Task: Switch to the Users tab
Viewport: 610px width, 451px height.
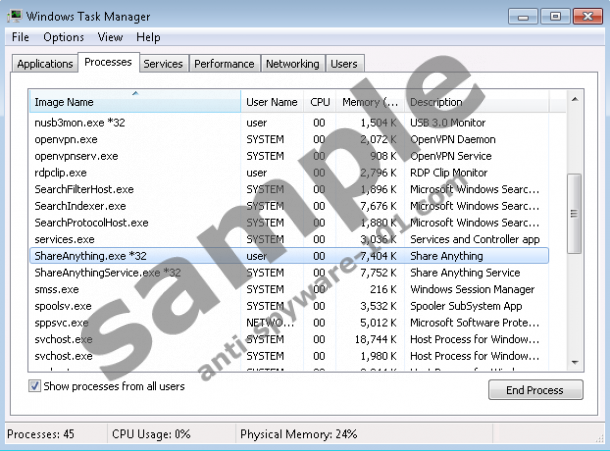Action: pyautogui.click(x=343, y=64)
